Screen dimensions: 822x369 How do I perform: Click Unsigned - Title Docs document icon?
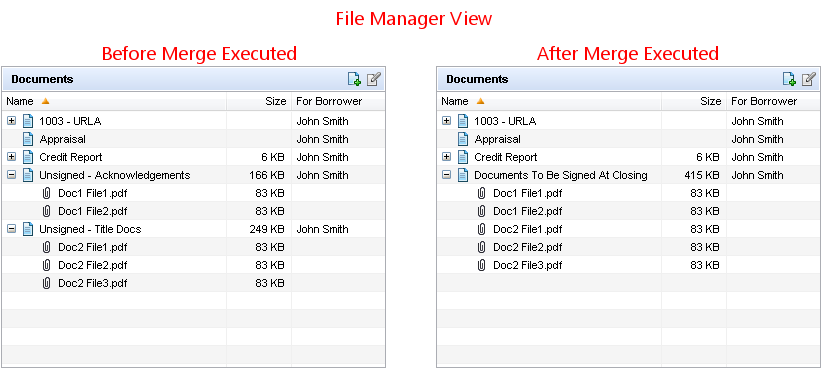[28, 229]
